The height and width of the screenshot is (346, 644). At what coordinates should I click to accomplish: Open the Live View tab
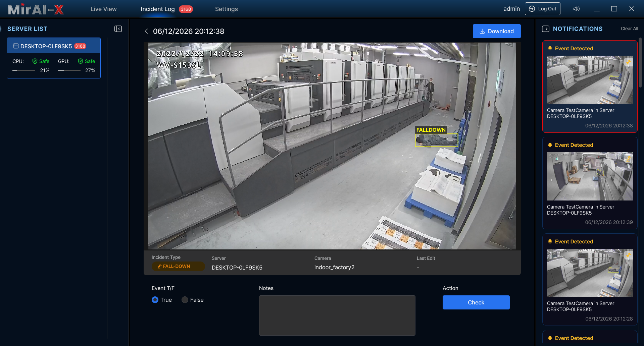click(103, 9)
